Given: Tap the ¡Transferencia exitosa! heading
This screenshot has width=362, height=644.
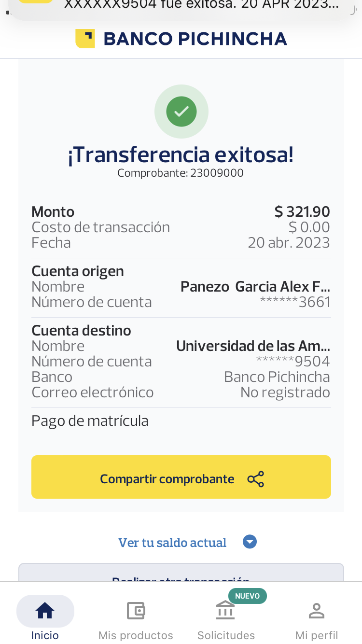Looking at the screenshot, I should [181, 155].
